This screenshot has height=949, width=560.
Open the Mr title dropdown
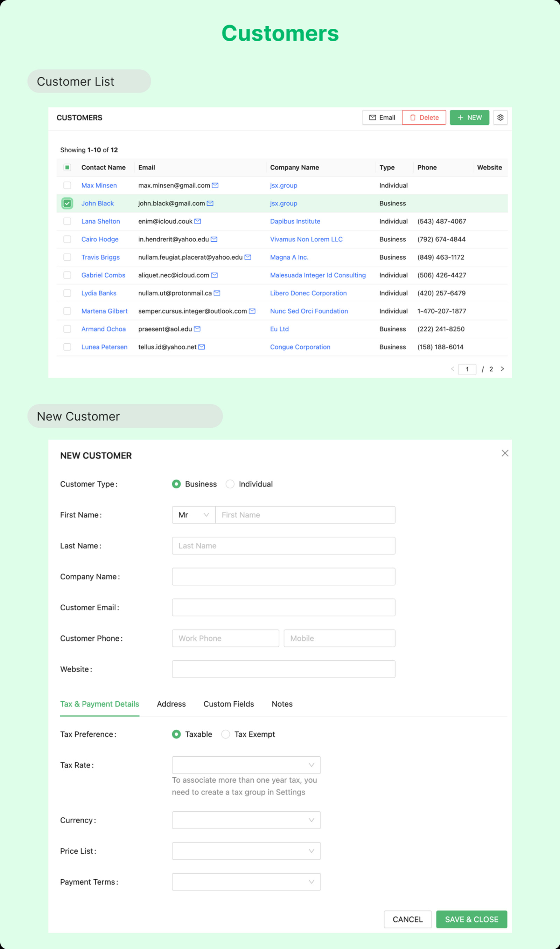tap(193, 514)
